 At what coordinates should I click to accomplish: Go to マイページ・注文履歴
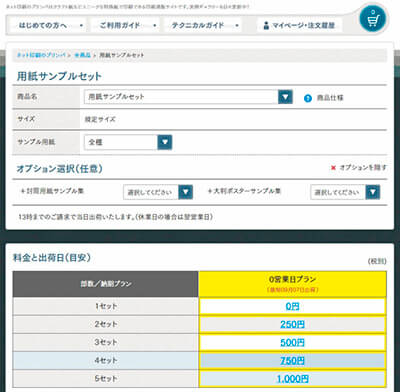point(299,25)
